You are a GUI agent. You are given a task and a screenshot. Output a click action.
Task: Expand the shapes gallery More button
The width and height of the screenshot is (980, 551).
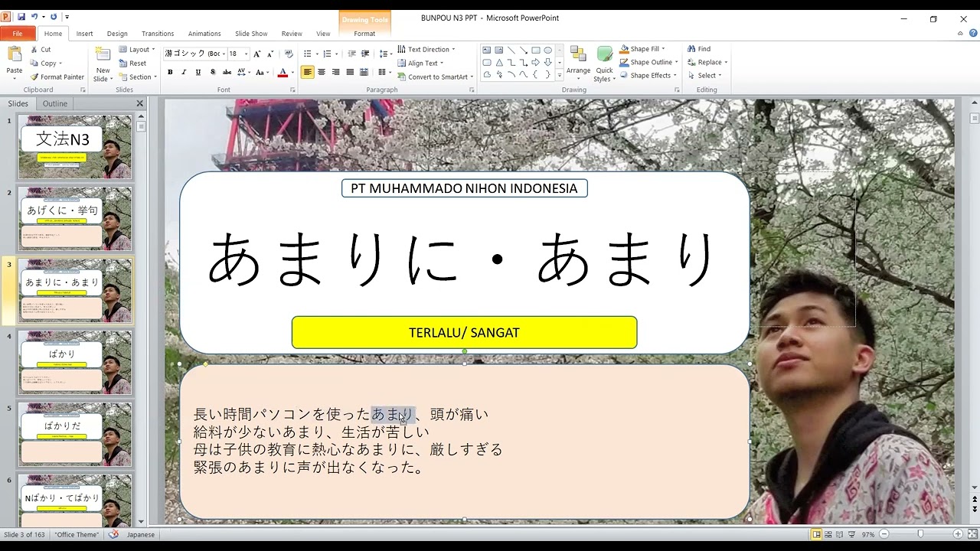pos(560,75)
